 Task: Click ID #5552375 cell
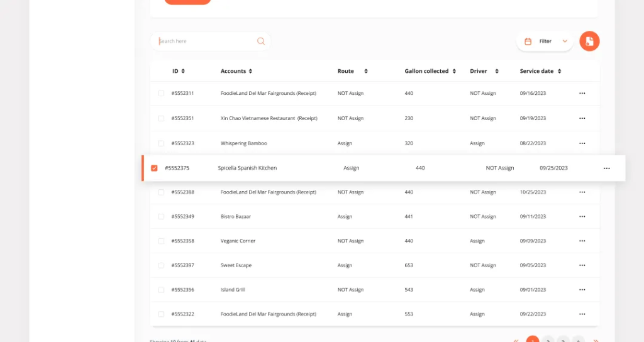[177, 168]
